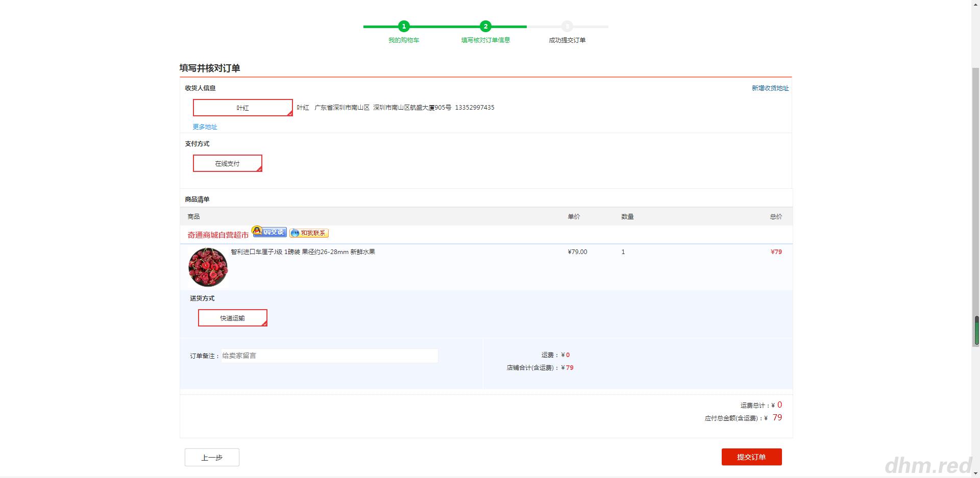
Task: Click 新增收货地址 link
Action: pyautogui.click(x=770, y=88)
